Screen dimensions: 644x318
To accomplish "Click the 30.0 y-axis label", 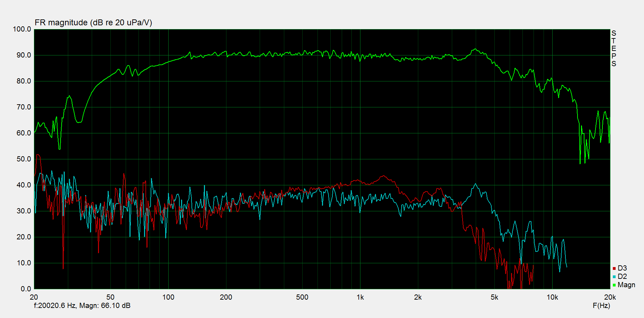I will pos(24,211).
